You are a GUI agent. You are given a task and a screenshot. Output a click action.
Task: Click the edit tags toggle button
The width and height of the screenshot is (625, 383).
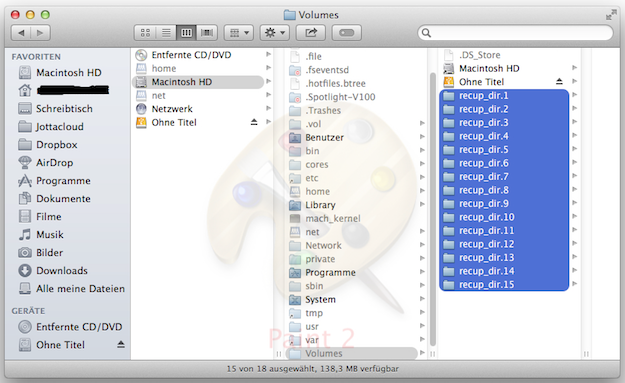click(x=346, y=33)
